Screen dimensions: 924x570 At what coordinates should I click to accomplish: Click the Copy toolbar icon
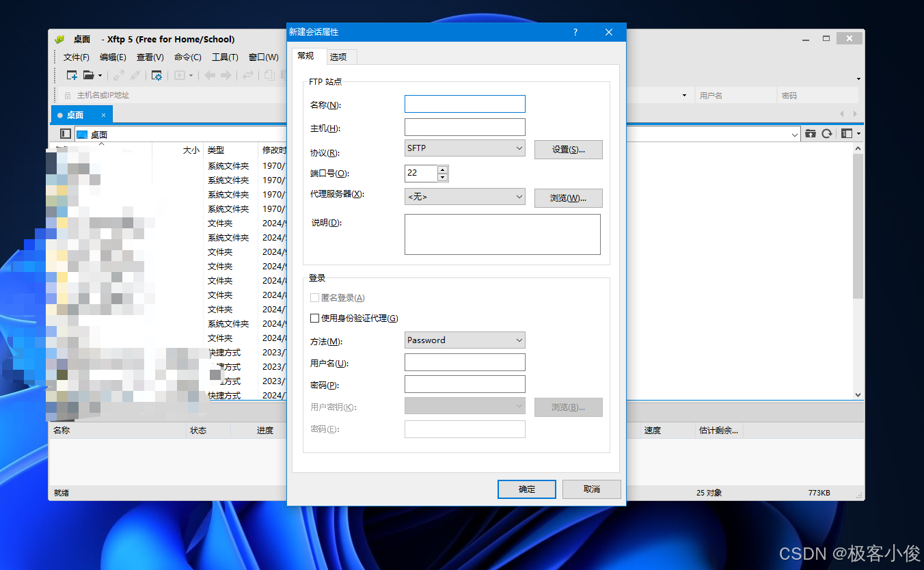(x=269, y=75)
